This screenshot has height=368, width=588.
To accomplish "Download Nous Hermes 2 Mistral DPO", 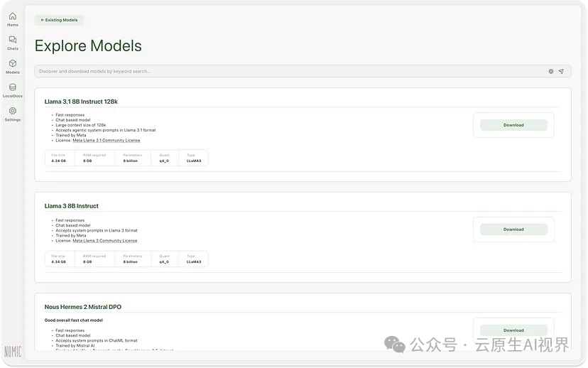I will tap(513, 330).
